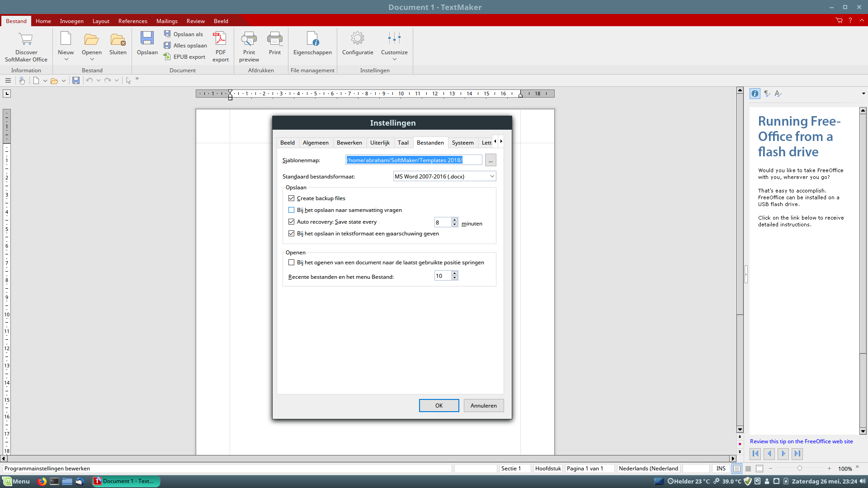Go to next tip in sidebar
Screen dimensions: 868x488
[x=783, y=454]
